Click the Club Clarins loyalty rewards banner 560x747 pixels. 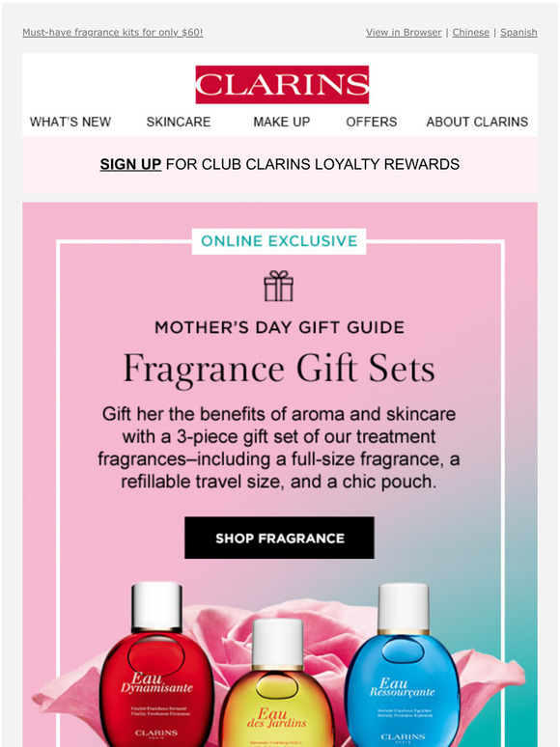pos(280,164)
